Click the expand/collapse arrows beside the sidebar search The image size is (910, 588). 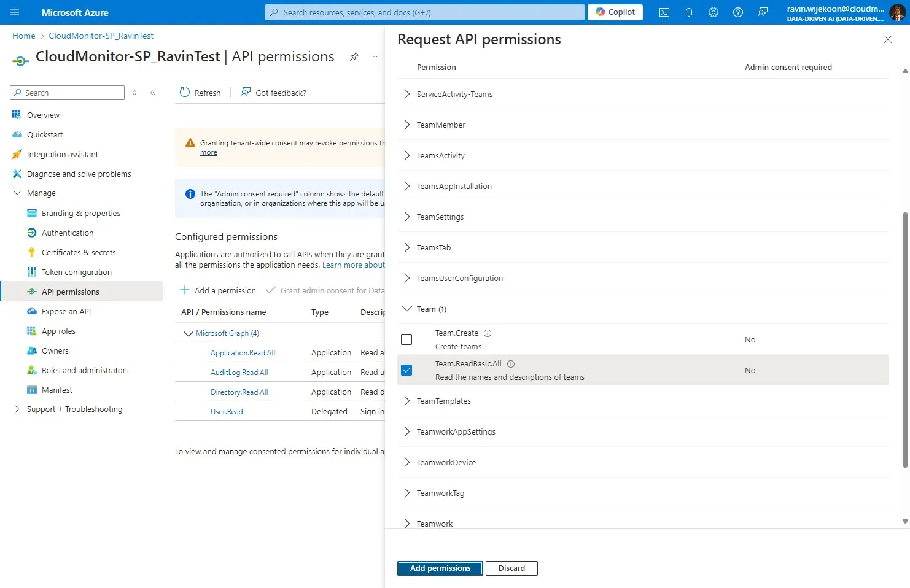coord(134,93)
